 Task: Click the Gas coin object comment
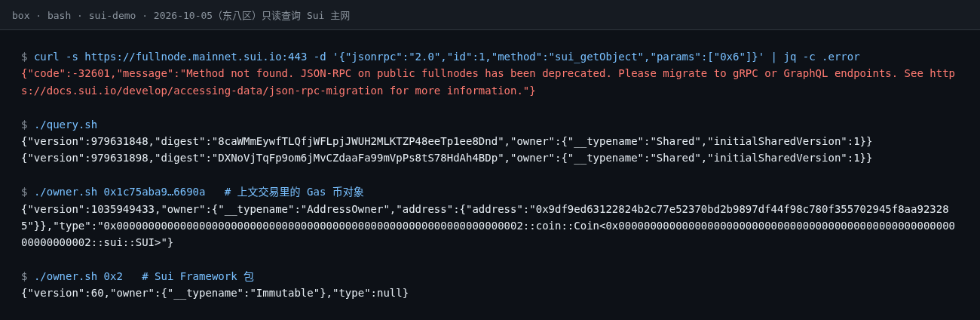pyautogui.click(x=294, y=192)
